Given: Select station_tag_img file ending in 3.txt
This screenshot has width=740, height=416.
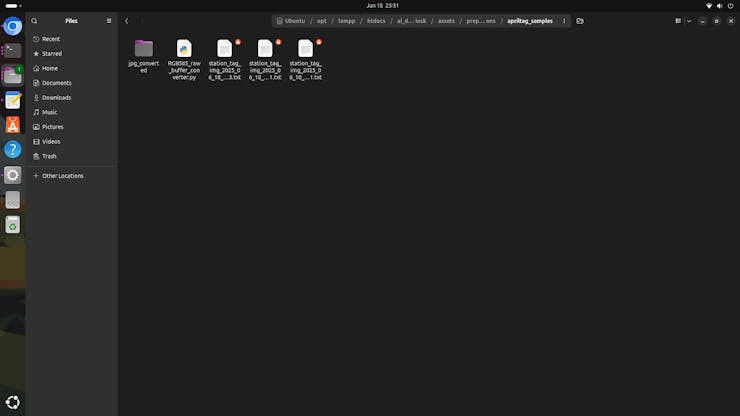Looking at the screenshot, I should (x=225, y=59).
